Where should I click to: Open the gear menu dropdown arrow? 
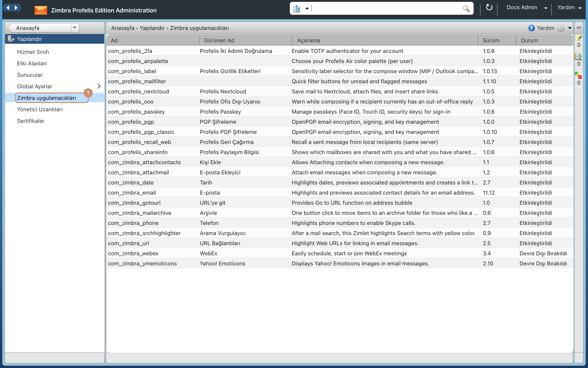[x=570, y=28]
